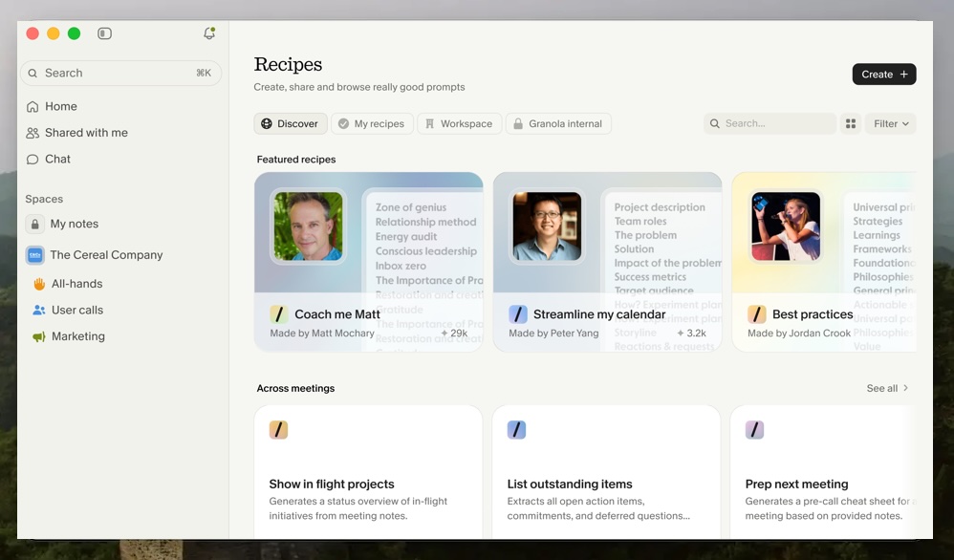Screen dimensions: 954x560
Task: Open User calls folder
Action: click(x=77, y=310)
